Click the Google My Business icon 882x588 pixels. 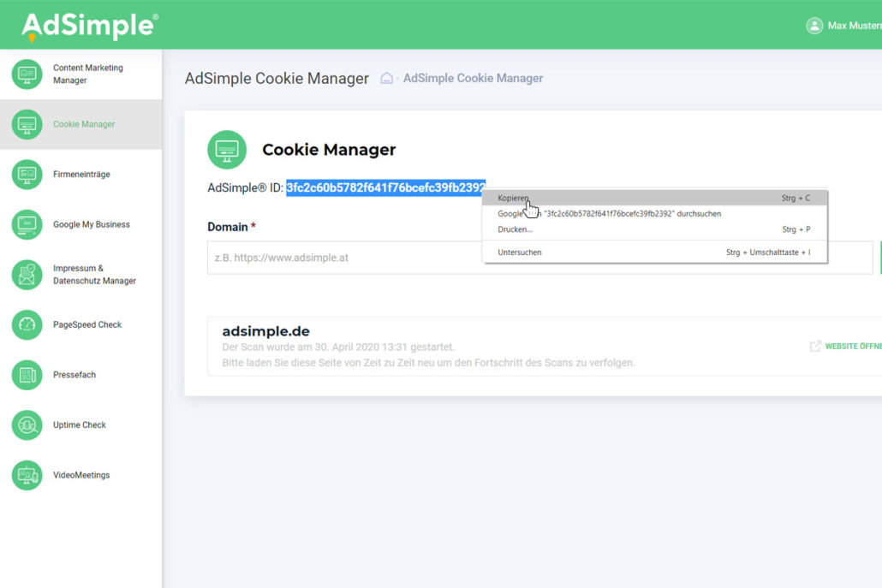pyautogui.click(x=27, y=224)
